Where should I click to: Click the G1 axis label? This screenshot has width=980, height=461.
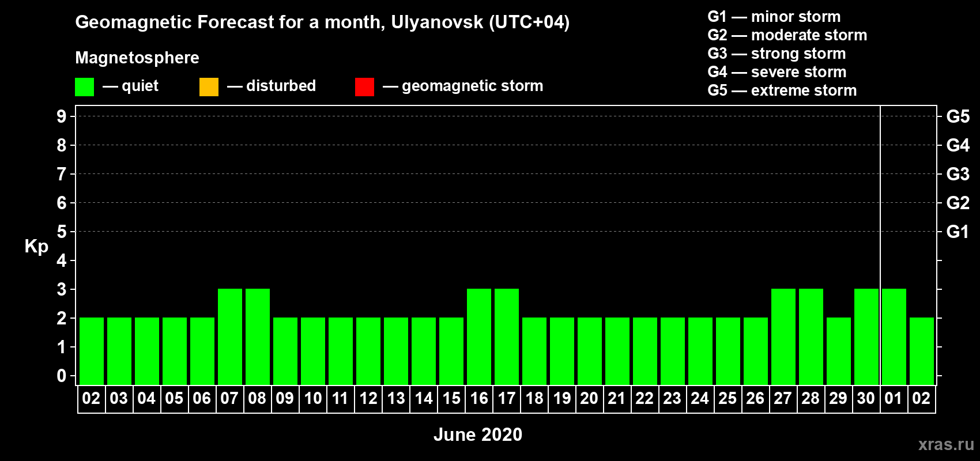tap(958, 232)
